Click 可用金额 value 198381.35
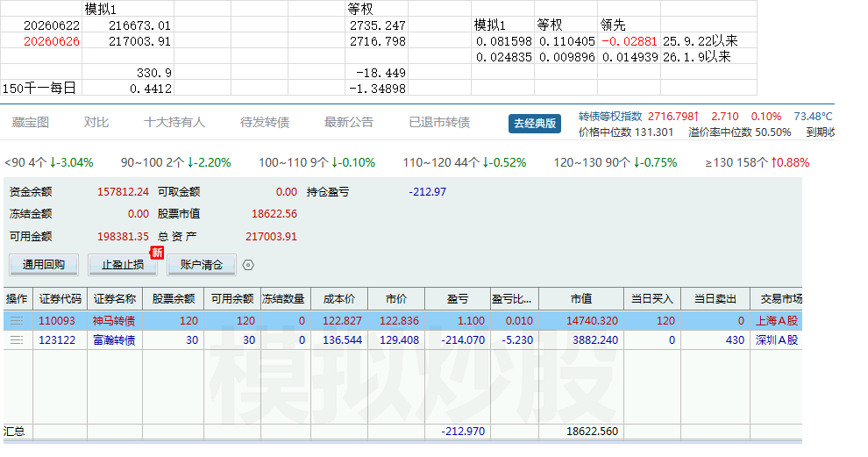The width and height of the screenshot is (868, 457). pyautogui.click(x=123, y=237)
